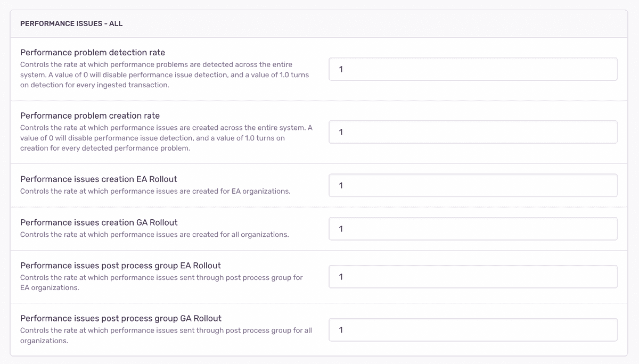Click description 'created for all organizations'
The image size is (639, 364).
coord(154,235)
